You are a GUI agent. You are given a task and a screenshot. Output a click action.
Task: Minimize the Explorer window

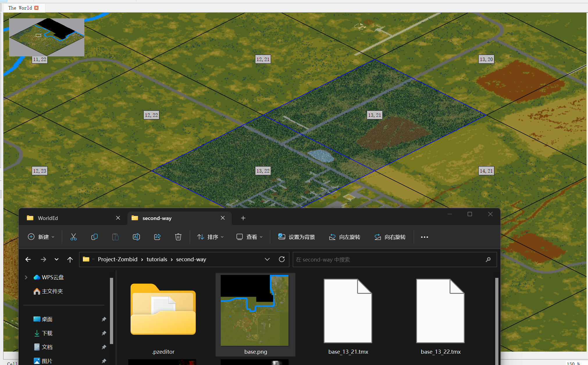[450, 214]
